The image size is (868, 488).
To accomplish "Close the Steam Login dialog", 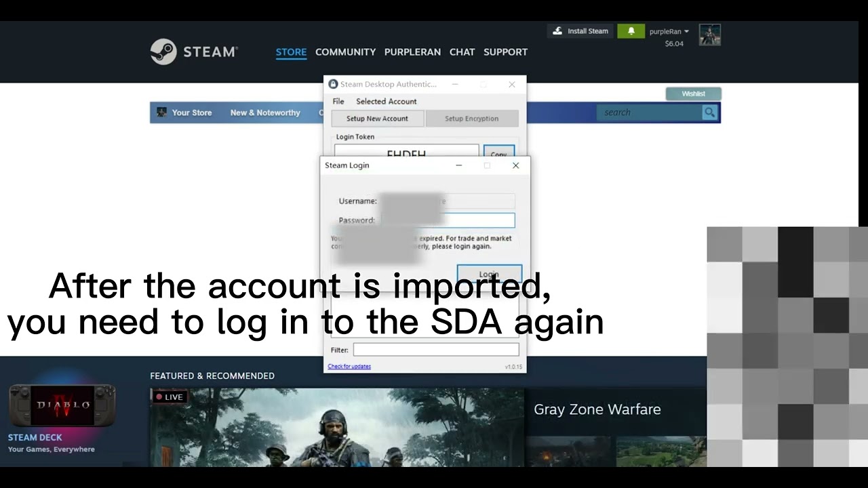I will [x=515, y=165].
